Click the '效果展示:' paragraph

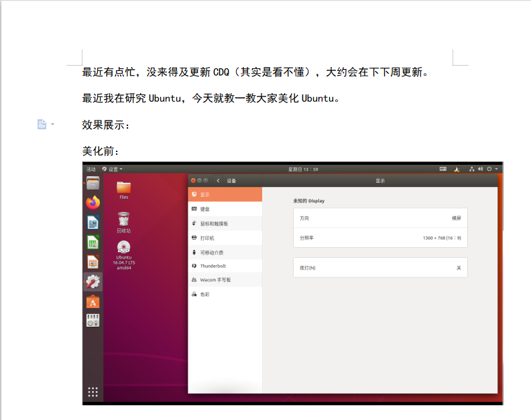tap(106, 125)
